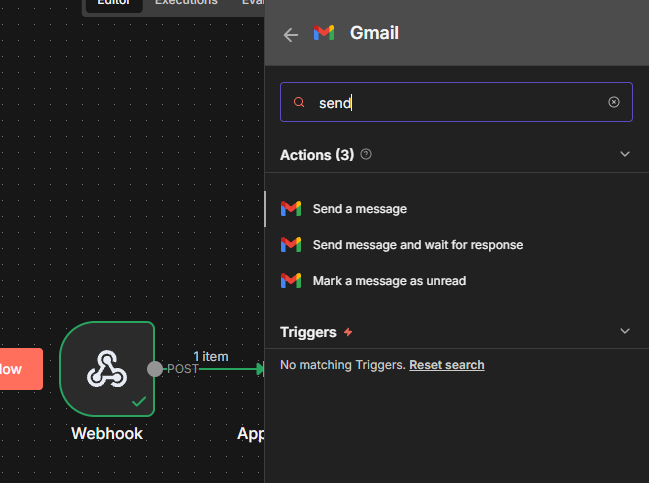Collapse the Triggers section with its chevron
The image size is (649, 483).
click(625, 331)
